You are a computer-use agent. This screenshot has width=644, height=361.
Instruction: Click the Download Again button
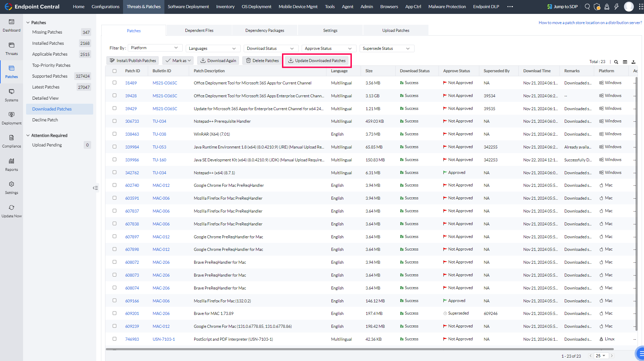pyautogui.click(x=218, y=61)
